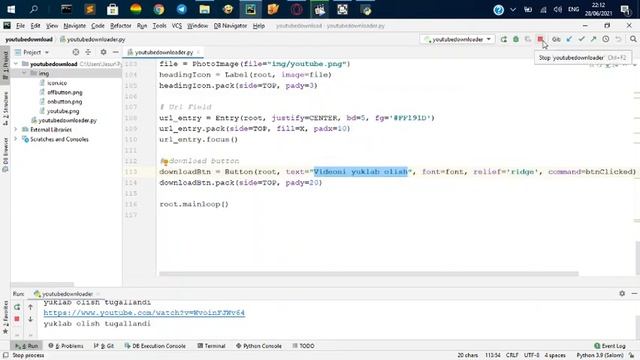
Task: Open the Tools menu
Action: tap(159, 26)
